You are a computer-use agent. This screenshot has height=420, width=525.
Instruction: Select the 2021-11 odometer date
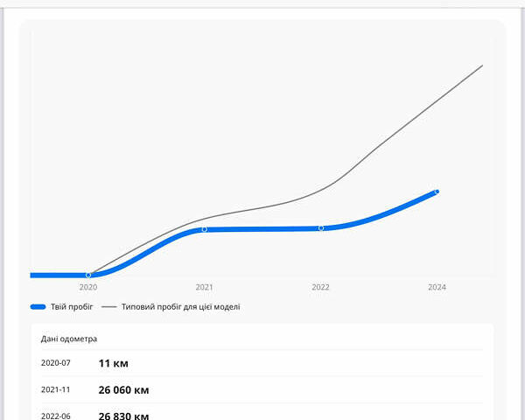[56, 390]
